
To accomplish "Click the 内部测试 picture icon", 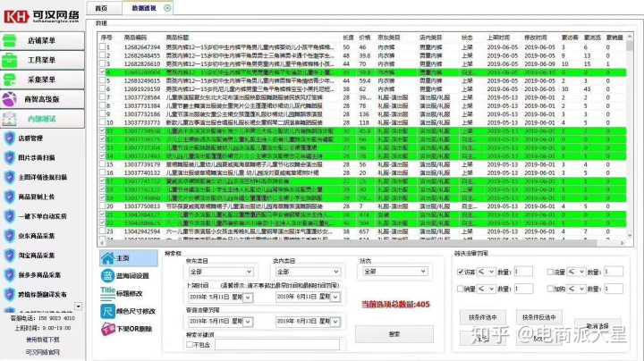I will (10, 119).
